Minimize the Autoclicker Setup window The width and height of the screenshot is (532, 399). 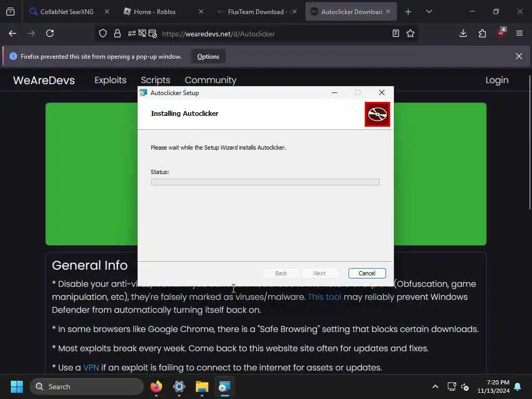335,92
